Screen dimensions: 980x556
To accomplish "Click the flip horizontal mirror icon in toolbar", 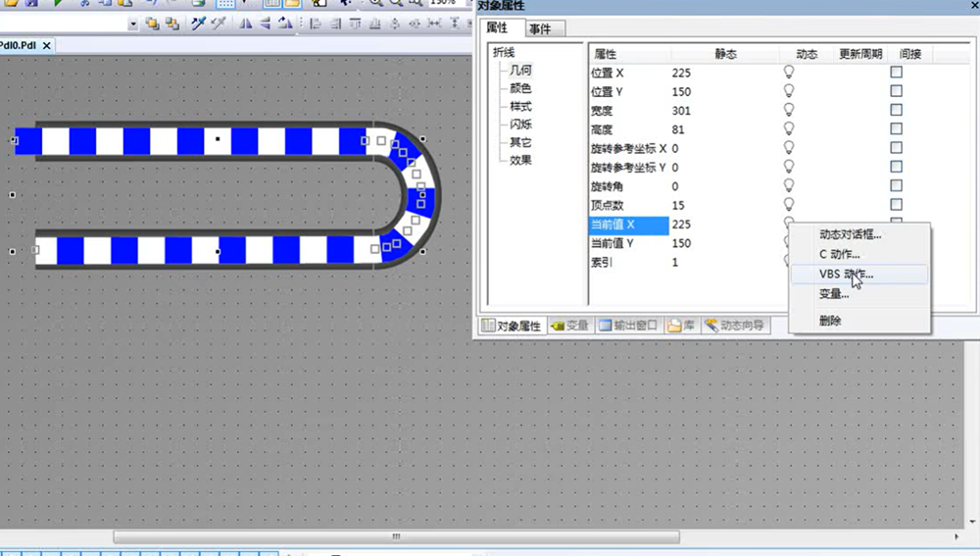I will [246, 24].
